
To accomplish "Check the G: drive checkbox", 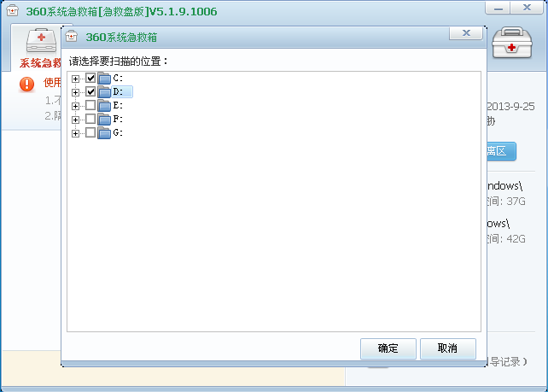I will coord(90,133).
